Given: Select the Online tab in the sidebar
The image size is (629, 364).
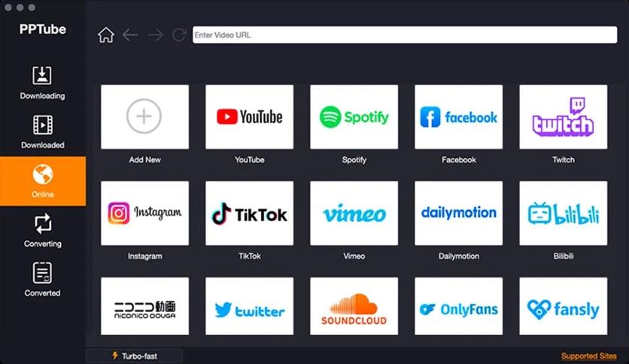Looking at the screenshot, I should [x=42, y=181].
